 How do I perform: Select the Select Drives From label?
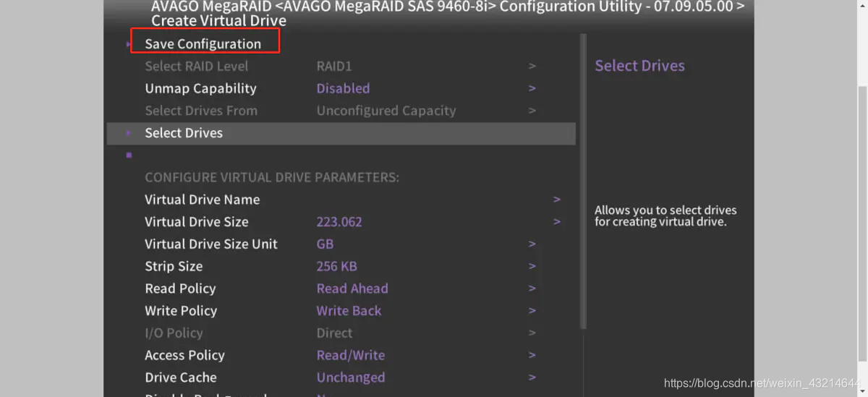pyautogui.click(x=201, y=111)
